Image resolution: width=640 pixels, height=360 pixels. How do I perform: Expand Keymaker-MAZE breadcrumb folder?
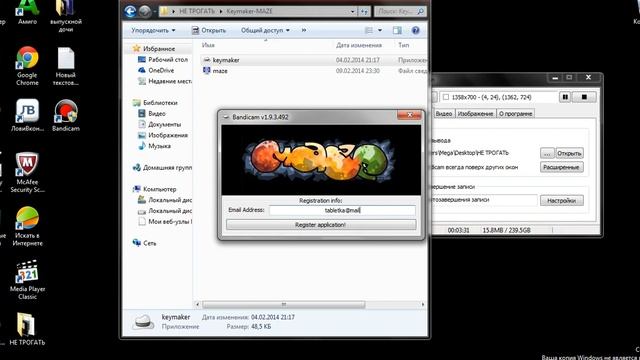tap(249, 11)
